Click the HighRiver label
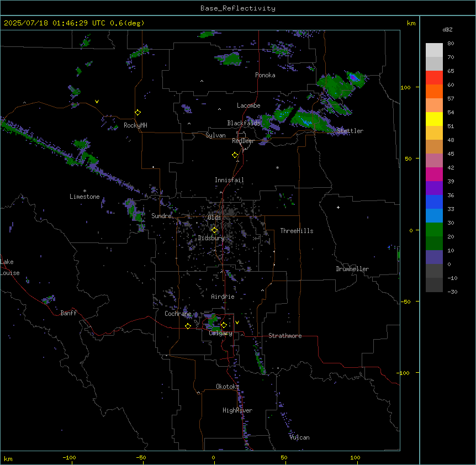Image resolution: width=476 pixels, height=465 pixels. point(237,410)
